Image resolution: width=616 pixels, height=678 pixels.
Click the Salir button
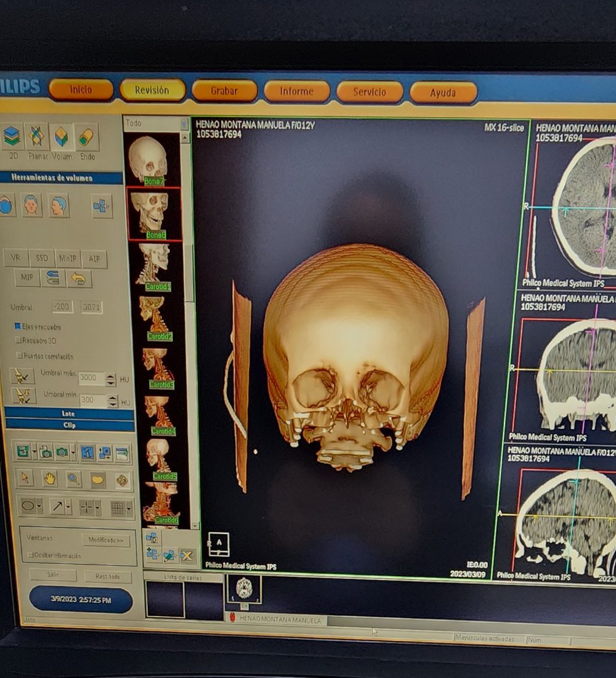pyautogui.click(x=53, y=574)
